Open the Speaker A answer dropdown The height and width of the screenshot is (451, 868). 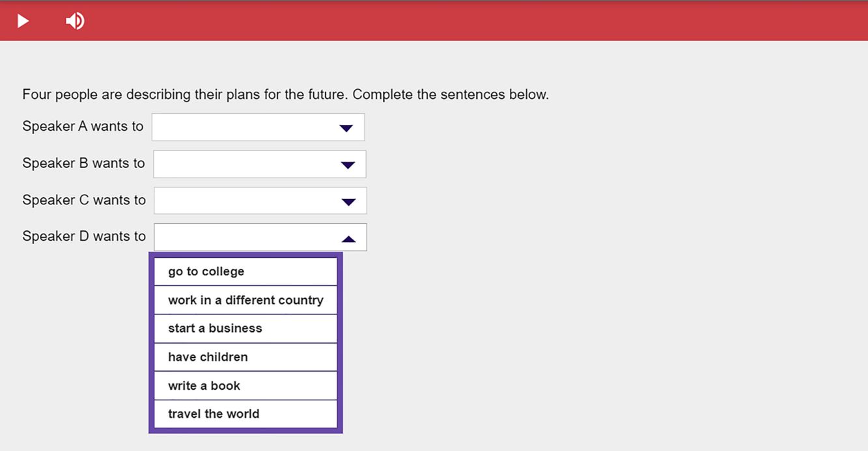pyautogui.click(x=258, y=127)
